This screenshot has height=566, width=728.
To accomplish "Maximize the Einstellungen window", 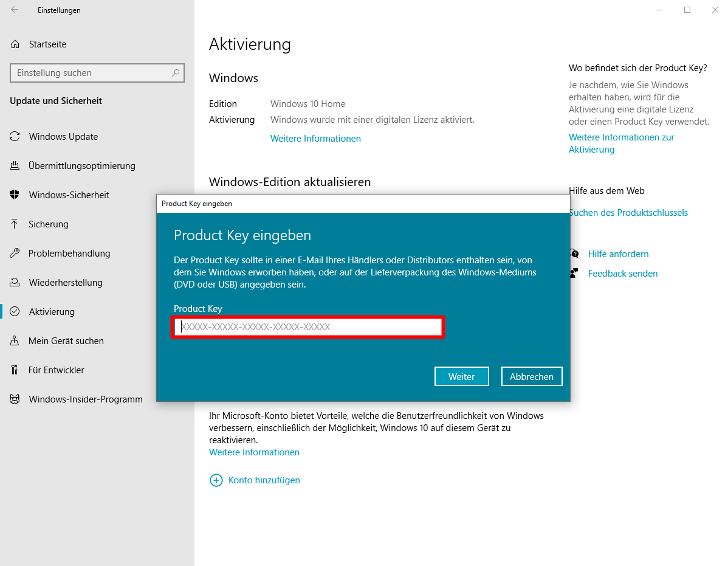I will click(x=687, y=10).
